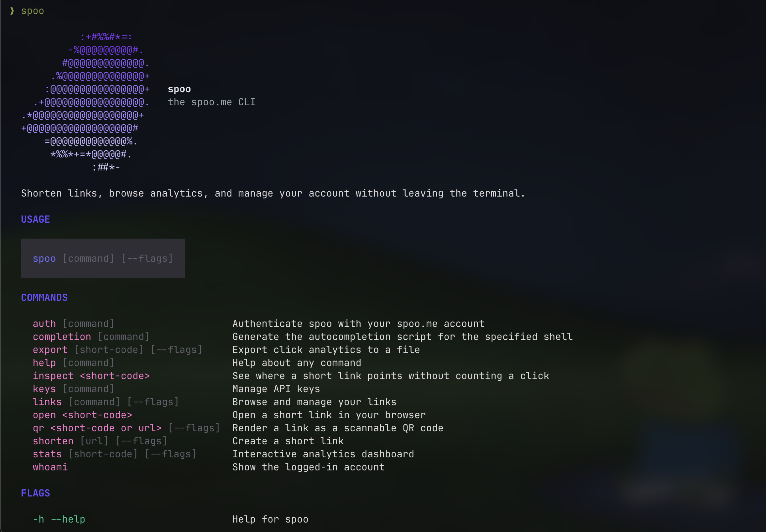Click 'Open a short link in your browser'
Screen dimensions: 766x532
point(329,415)
